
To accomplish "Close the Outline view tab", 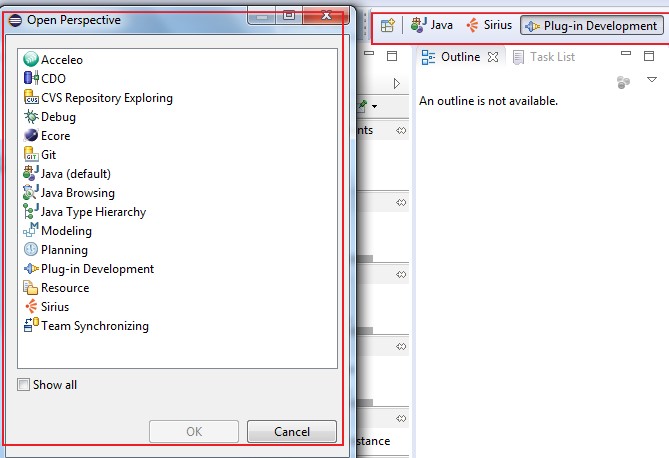I will point(493,57).
